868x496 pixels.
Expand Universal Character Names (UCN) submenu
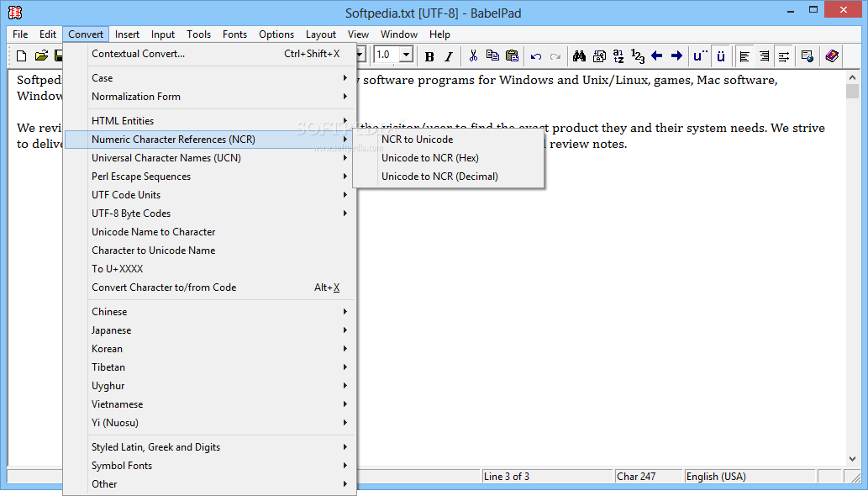(210, 158)
